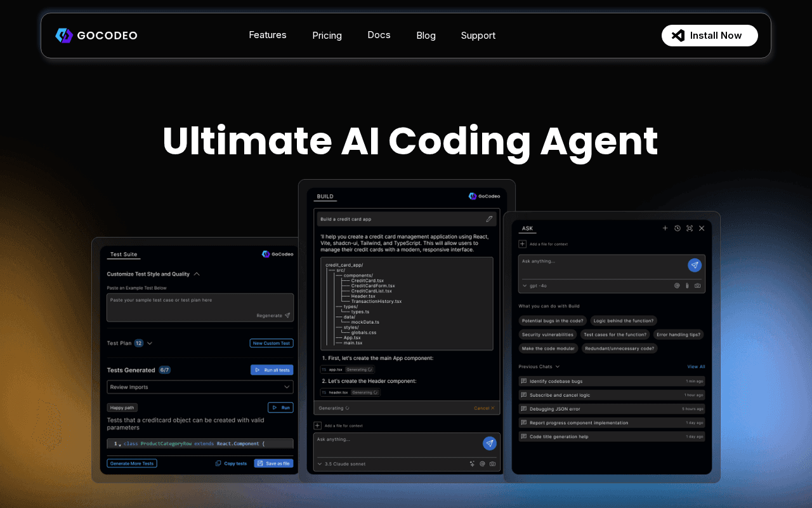Screen dimensions: 812x508
Task: Click the New Custom Test button
Action: point(272,343)
